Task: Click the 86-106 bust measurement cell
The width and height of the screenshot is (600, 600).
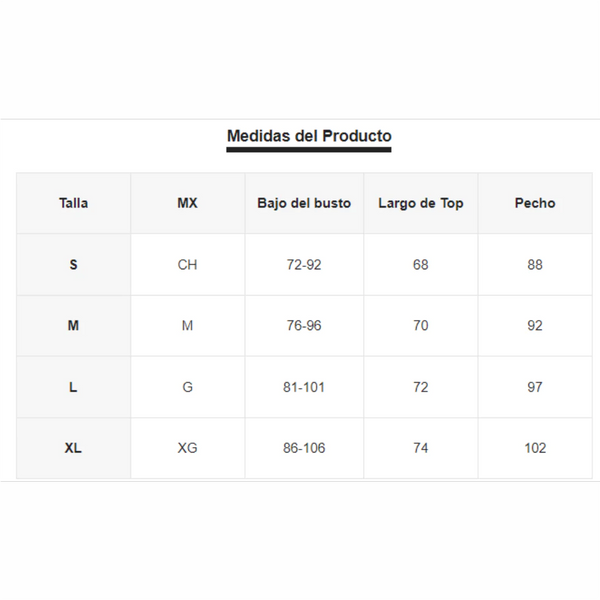Action: coord(304,448)
